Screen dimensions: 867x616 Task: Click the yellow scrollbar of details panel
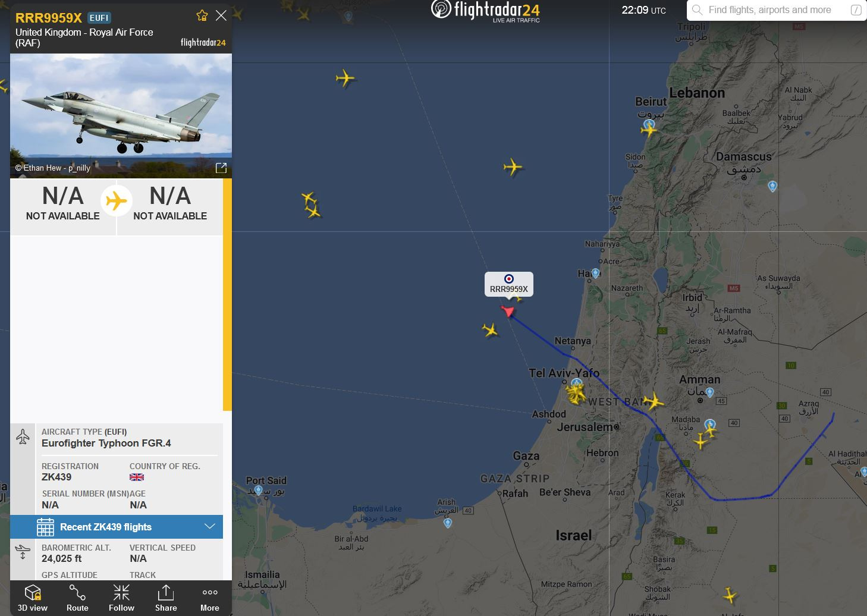[x=227, y=294]
